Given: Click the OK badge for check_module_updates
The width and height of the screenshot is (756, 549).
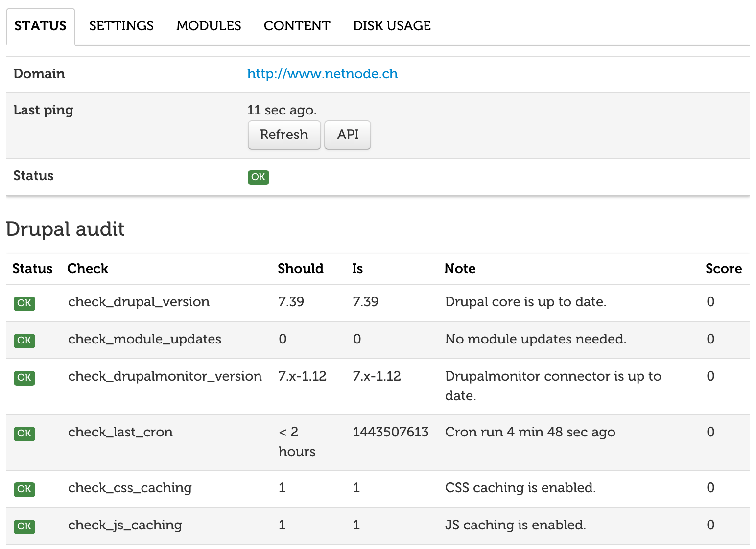Looking at the screenshot, I should click(24, 341).
